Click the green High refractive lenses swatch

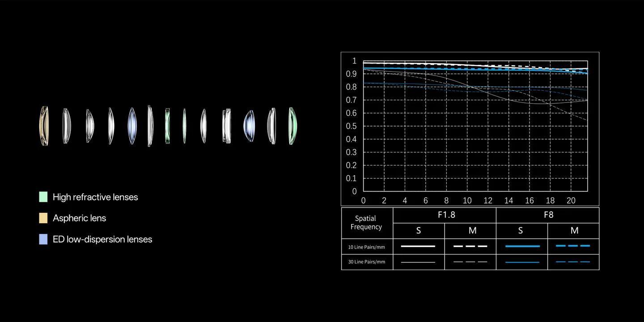43,197
